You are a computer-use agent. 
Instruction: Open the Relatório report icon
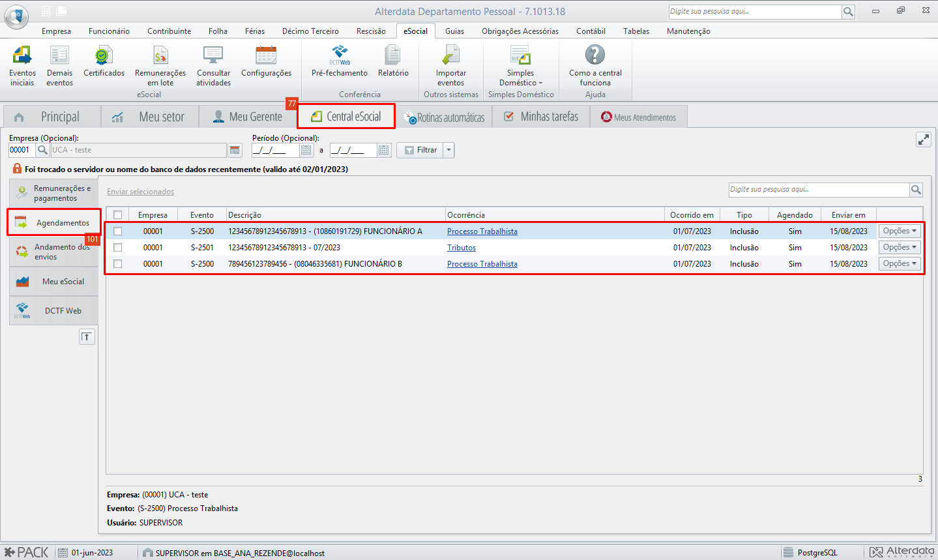tap(393, 61)
